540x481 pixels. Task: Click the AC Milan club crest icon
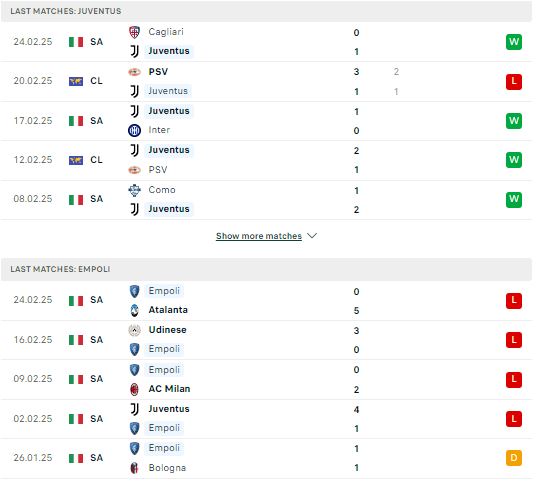135,390
